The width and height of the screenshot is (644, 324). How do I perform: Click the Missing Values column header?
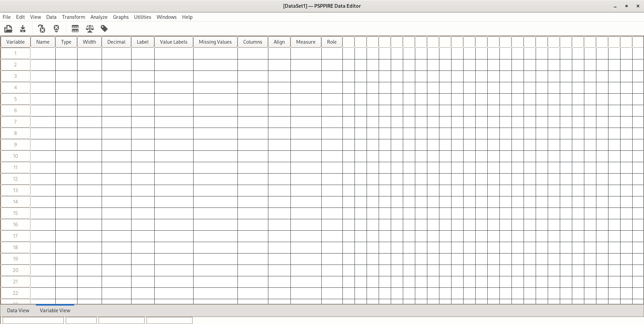(x=215, y=42)
